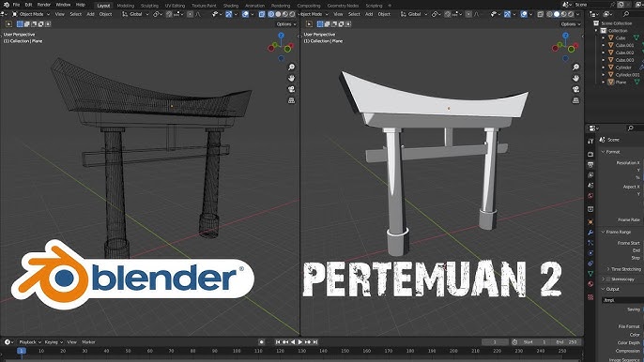Switch orthographic grid icon in right viewport

click(575, 100)
